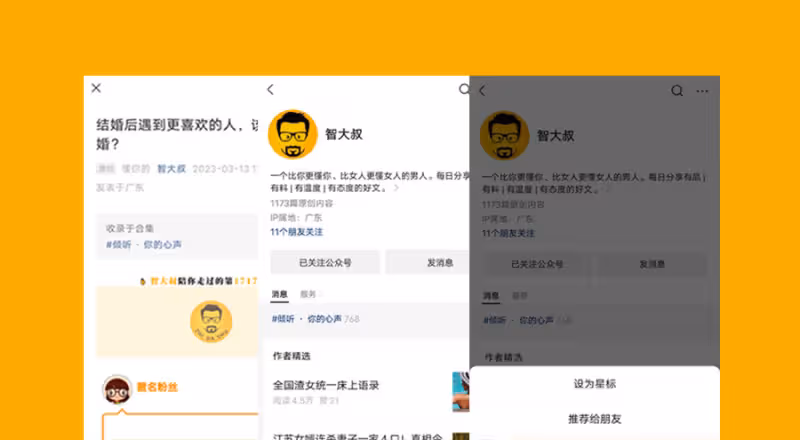View 11个朋友关注 in middle panel

296,232
